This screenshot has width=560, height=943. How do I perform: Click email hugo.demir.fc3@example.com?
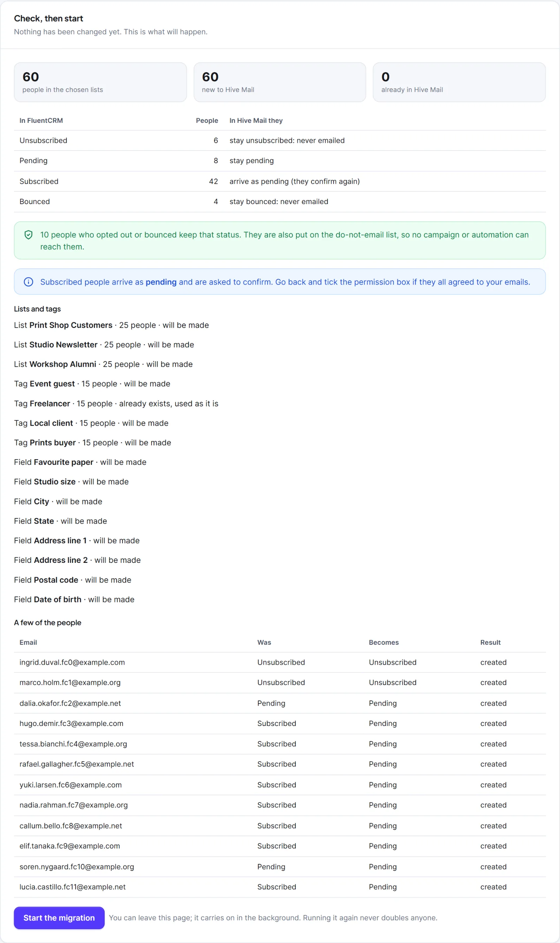(x=71, y=724)
